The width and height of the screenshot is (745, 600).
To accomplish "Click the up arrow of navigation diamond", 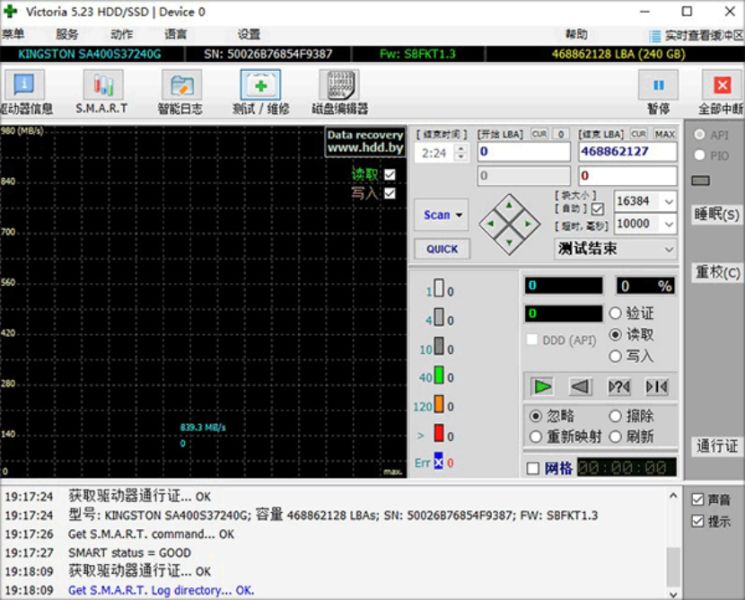I will click(x=509, y=205).
